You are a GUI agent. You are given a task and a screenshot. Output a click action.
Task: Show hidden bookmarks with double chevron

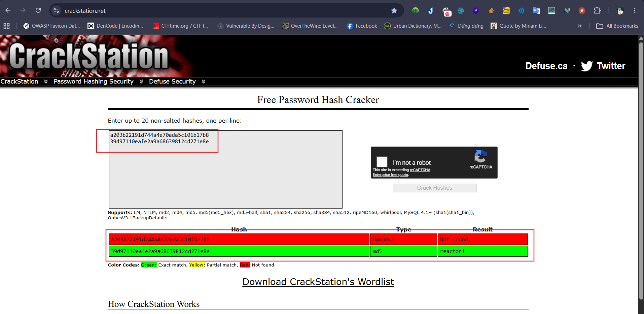tap(579, 26)
